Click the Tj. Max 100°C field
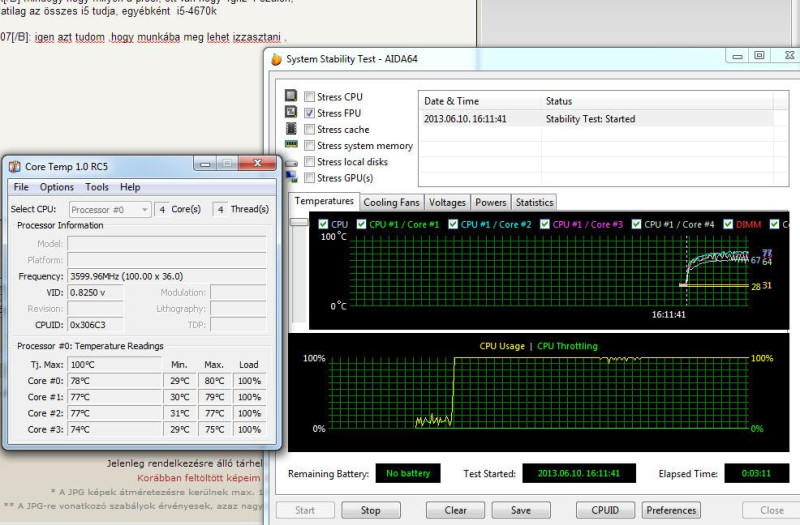The width and height of the screenshot is (800, 525). point(114,364)
